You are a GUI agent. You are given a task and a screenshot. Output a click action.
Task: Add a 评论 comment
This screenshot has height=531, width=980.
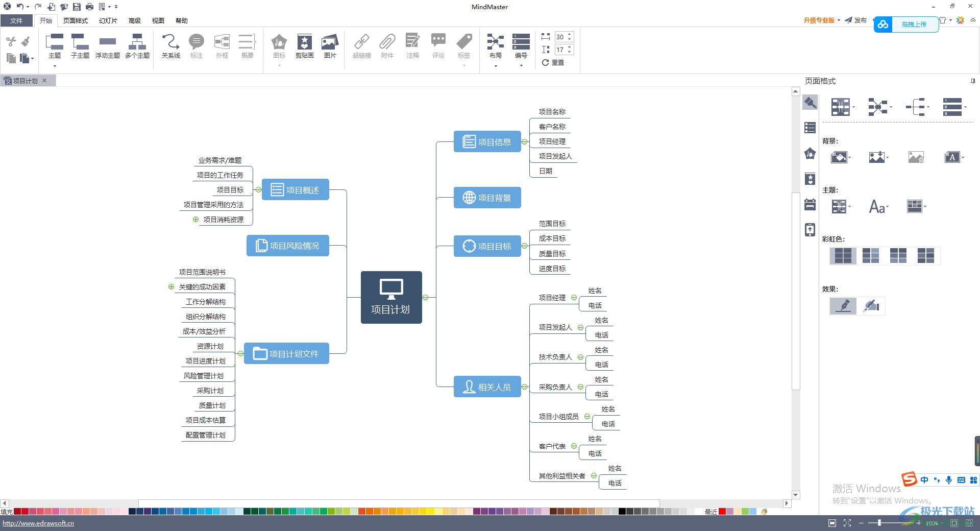click(x=438, y=46)
